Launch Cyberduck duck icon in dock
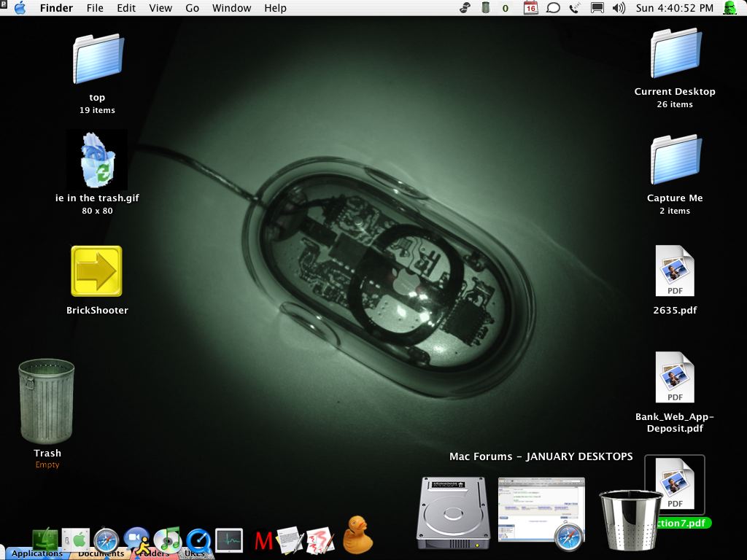 (357, 534)
